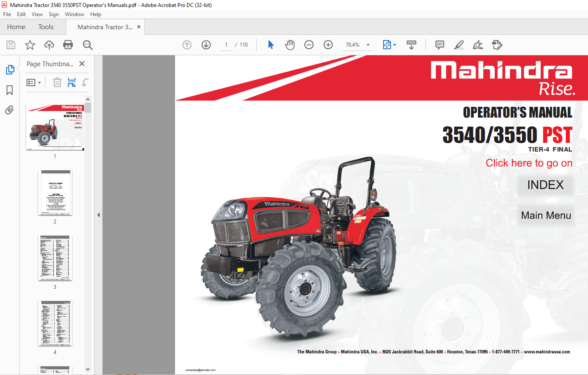Select the Highlight text pen tool
The width and height of the screenshot is (588, 375).
tap(459, 45)
